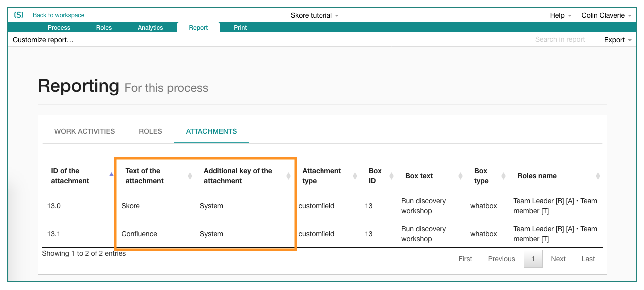644x290 pixels.
Task: Click System key in the Confluence row
Action: (211, 234)
